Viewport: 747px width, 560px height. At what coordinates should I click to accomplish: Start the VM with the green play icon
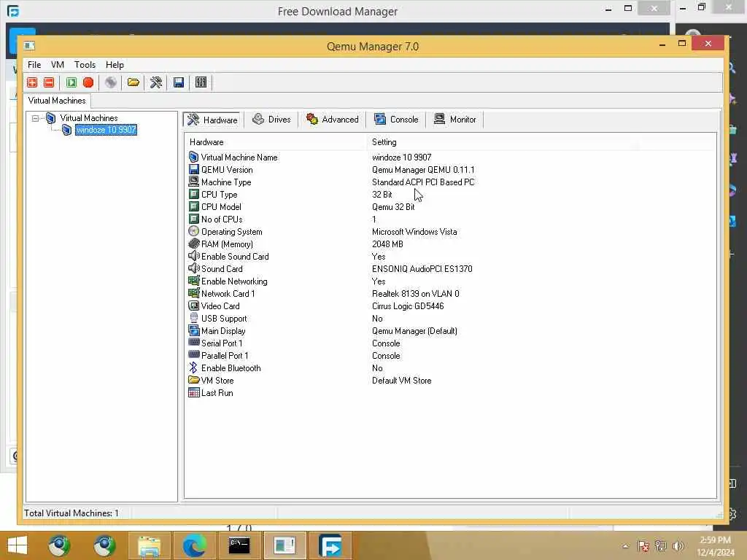(x=71, y=82)
